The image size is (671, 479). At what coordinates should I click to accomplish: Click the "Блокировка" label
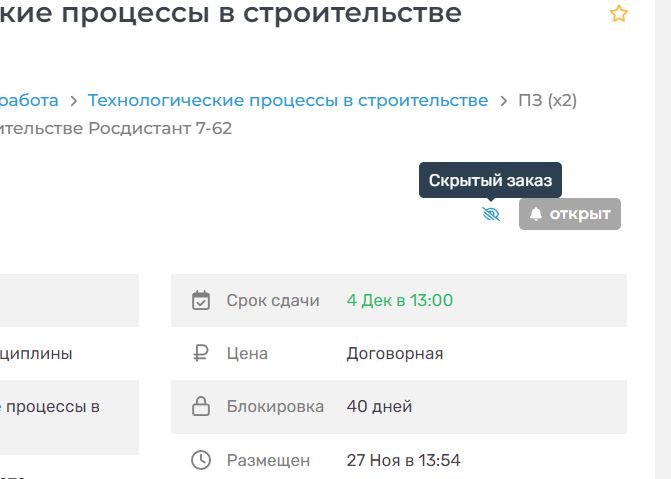[x=275, y=407]
